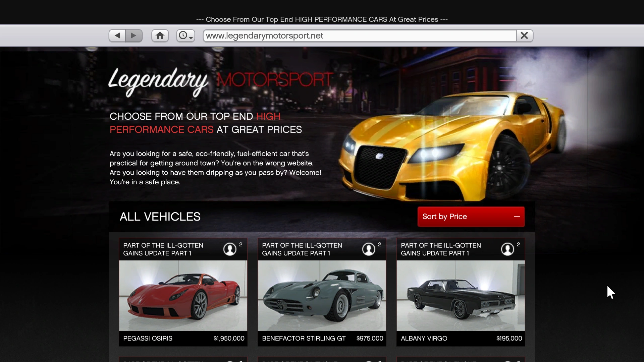Open the Benefactor Stirling GT car image
This screenshot has width=644, height=362.
322,295
